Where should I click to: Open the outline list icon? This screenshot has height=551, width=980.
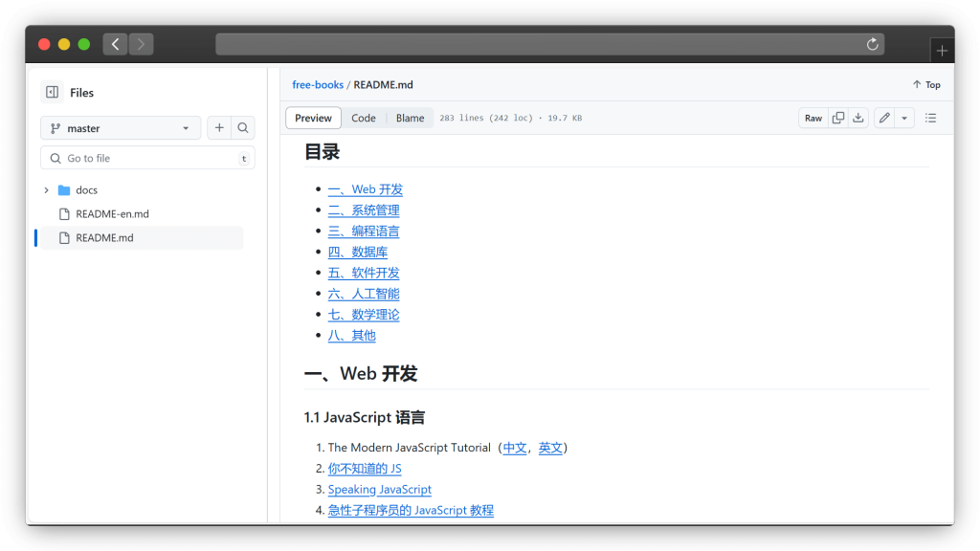(x=930, y=118)
